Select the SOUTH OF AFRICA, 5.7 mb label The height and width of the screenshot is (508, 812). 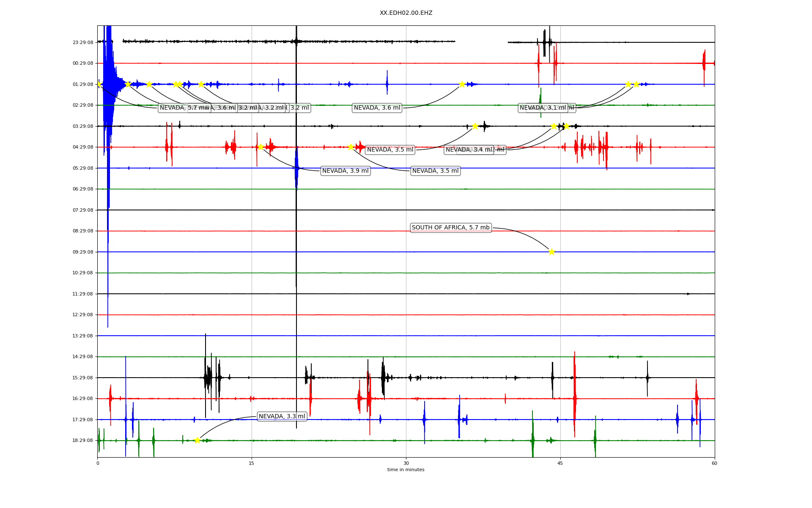(x=450, y=228)
